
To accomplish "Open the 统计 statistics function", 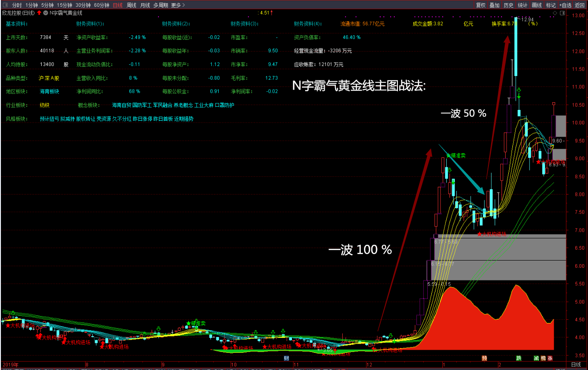I will point(522,5).
